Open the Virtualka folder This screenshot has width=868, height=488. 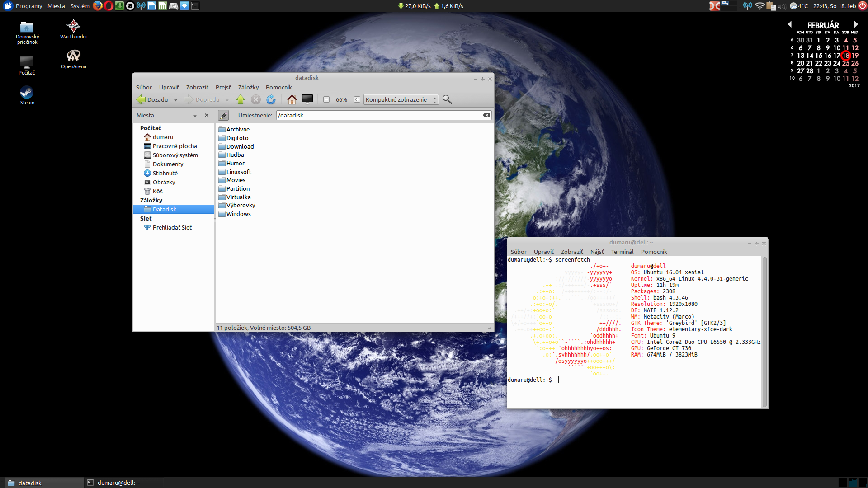tap(238, 197)
